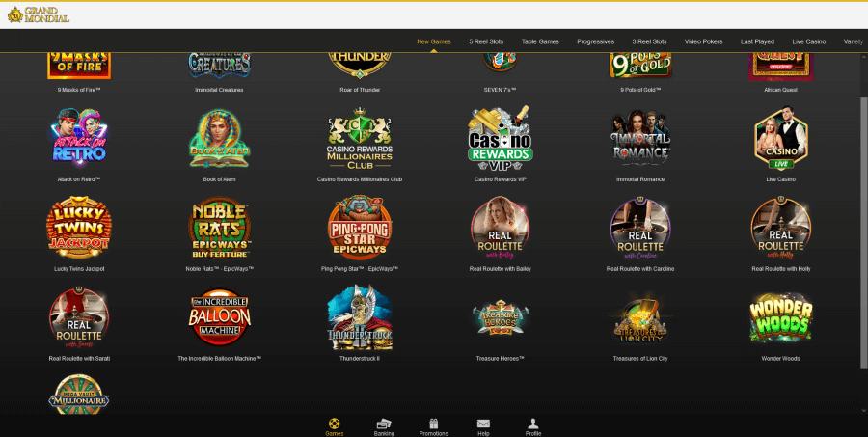Click the Treasures of Lion City label
This screenshot has width=868, height=437.
640,358
